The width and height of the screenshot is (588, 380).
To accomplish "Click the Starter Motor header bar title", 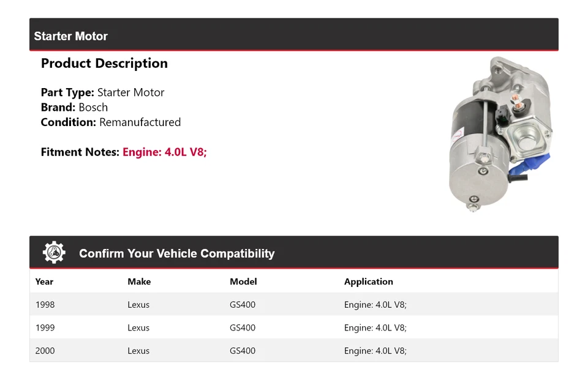I will click(x=70, y=36).
